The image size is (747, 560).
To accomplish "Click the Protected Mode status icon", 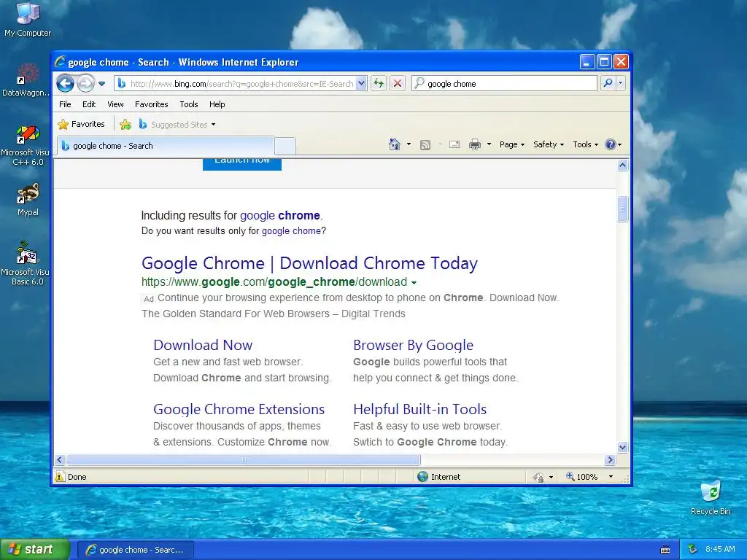I will (x=538, y=477).
